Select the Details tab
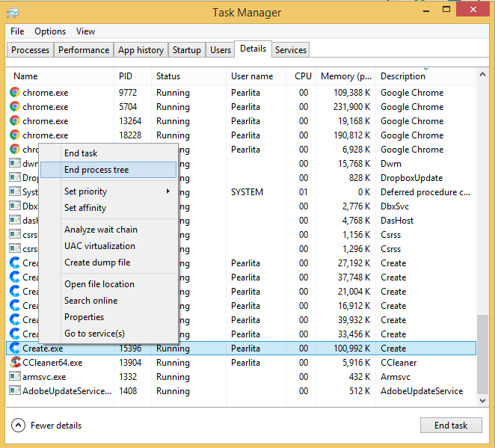Image resolution: width=495 pixels, height=448 pixels. 253,49
